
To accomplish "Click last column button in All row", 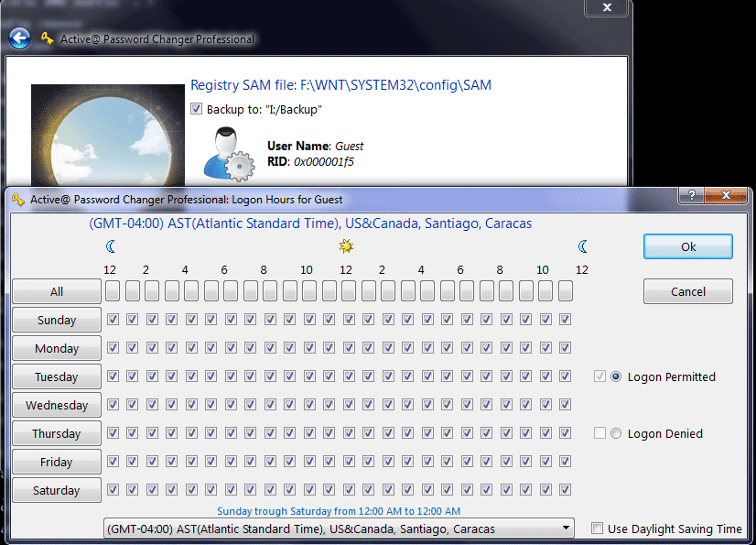I will pos(565,290).
